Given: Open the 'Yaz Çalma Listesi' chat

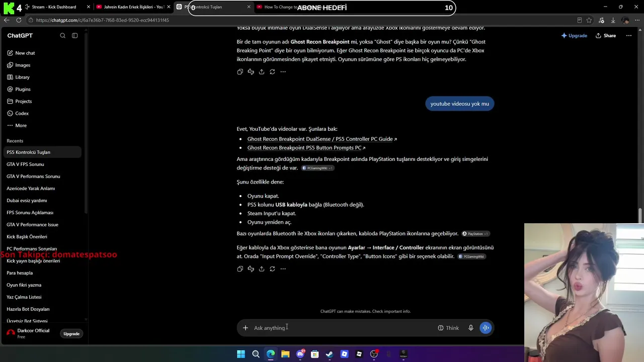Looking at the screenshot, I should point(42,297).
